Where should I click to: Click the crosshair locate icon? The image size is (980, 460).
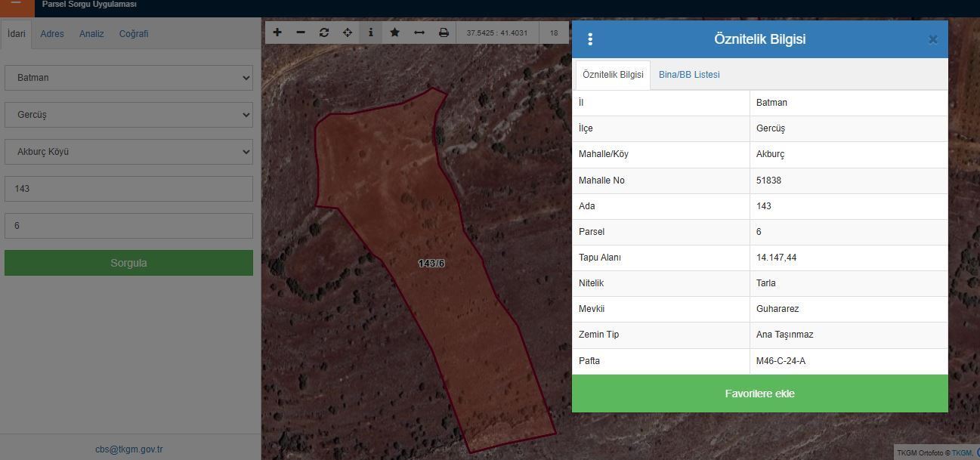(348, 32)
